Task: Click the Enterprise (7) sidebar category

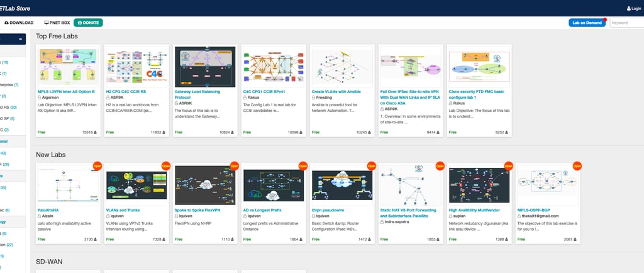Action: click(x=9, y=85)
